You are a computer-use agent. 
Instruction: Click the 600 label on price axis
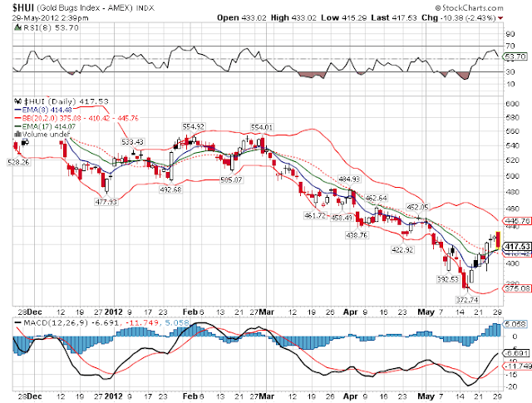tap(512, 104)
